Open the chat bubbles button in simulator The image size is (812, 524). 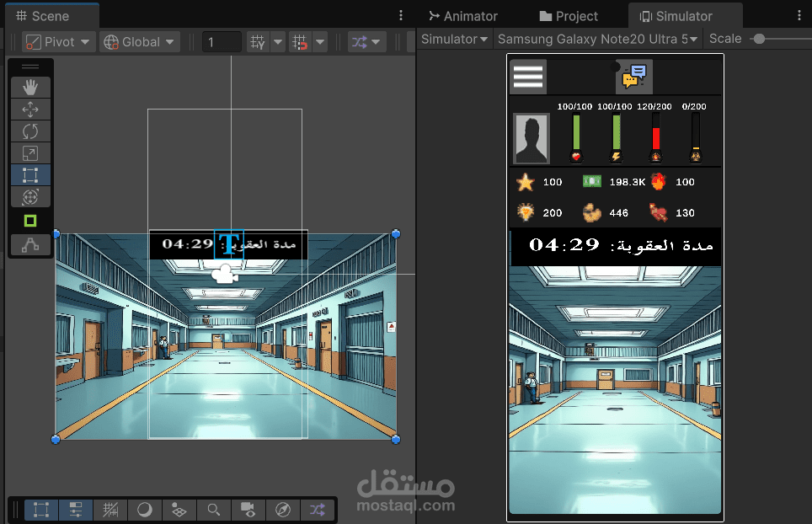[x=634, y=77]
